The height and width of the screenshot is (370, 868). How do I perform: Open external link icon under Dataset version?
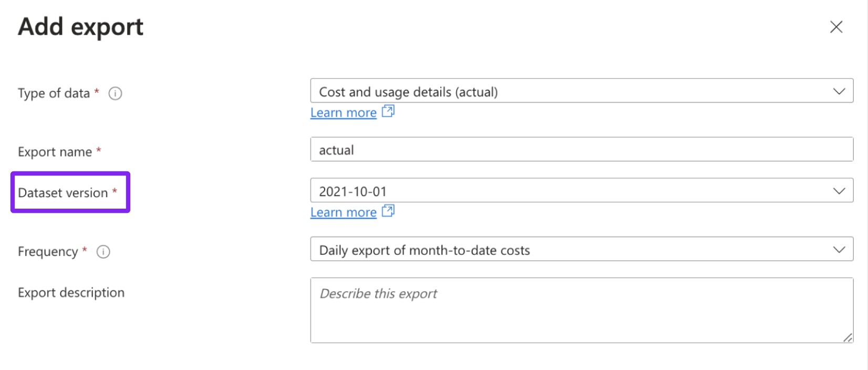click(x=388, y=211)
